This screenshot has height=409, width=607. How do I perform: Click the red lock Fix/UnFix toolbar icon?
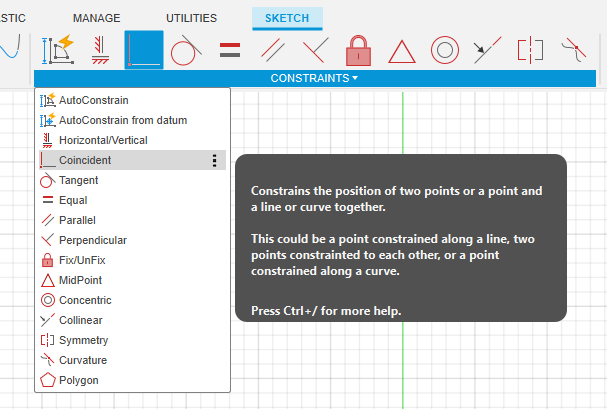(358, 49)
